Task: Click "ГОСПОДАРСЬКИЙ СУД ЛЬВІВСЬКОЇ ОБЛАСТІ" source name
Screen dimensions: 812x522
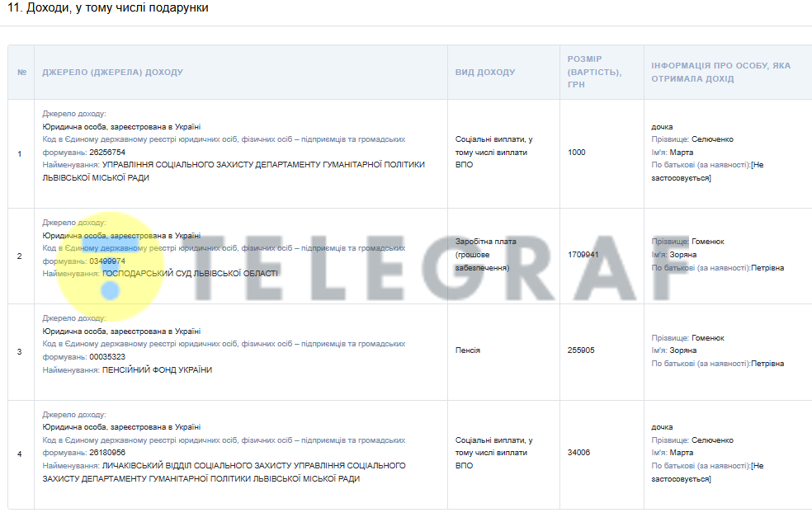Action: point(190,274)
